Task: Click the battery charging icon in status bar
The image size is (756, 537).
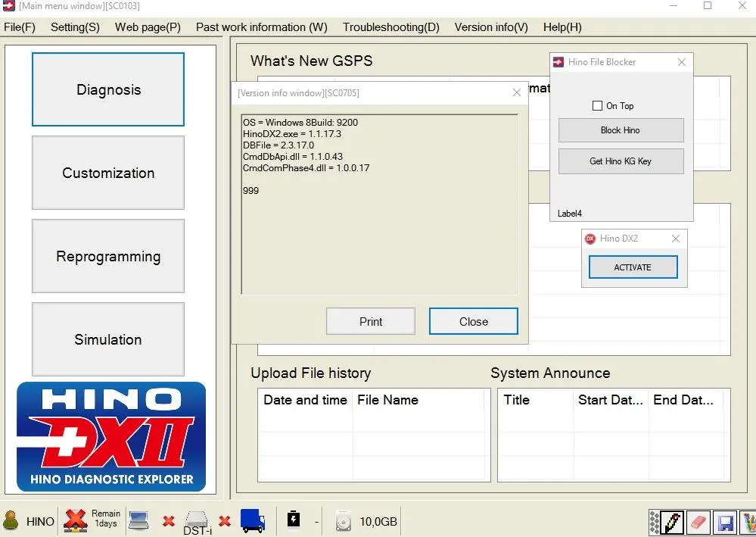Action: (x=293, y=519)
